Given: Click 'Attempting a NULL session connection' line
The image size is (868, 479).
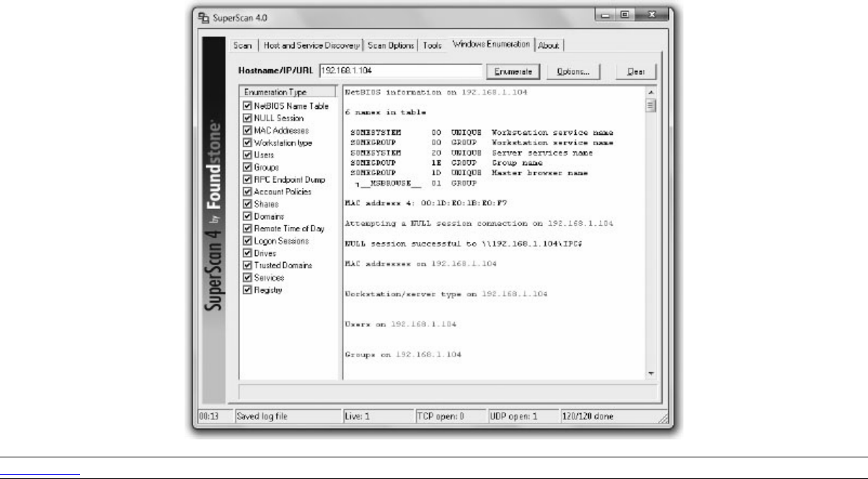Looking at the screenshot, I should [x=479, y=224].
